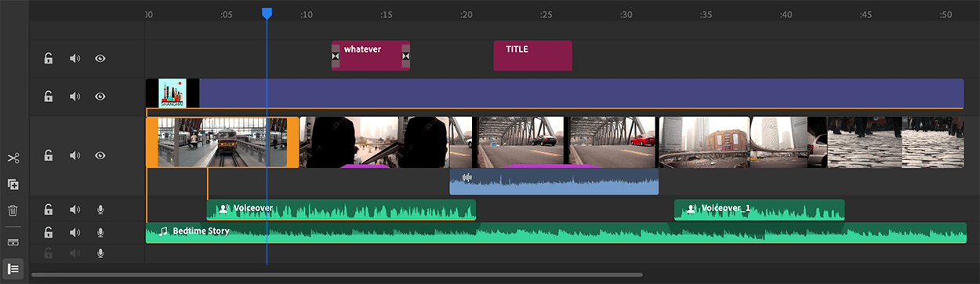Image resolution: width=980 pixels, height=284 pixels.
Task: Click the Duplicate clip icon
Action: [13, 184]
